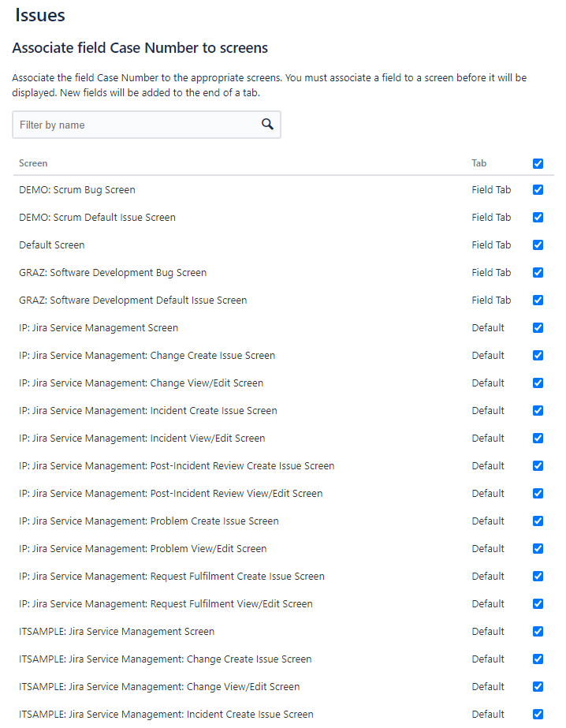Image resolution: width=566 pixels, height=728 pixels.
Task: Click the search magnifier icon in filter box
Action: (267, 124)
